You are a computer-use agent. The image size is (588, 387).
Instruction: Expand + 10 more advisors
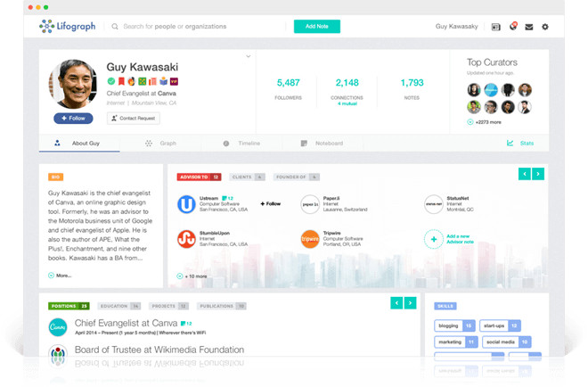click(192, 276)
